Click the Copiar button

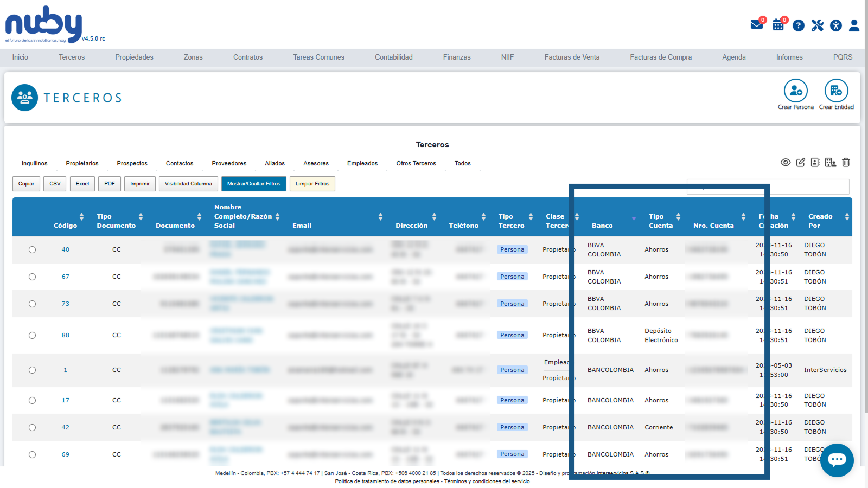pyautogui.click(x=27, y=184)
